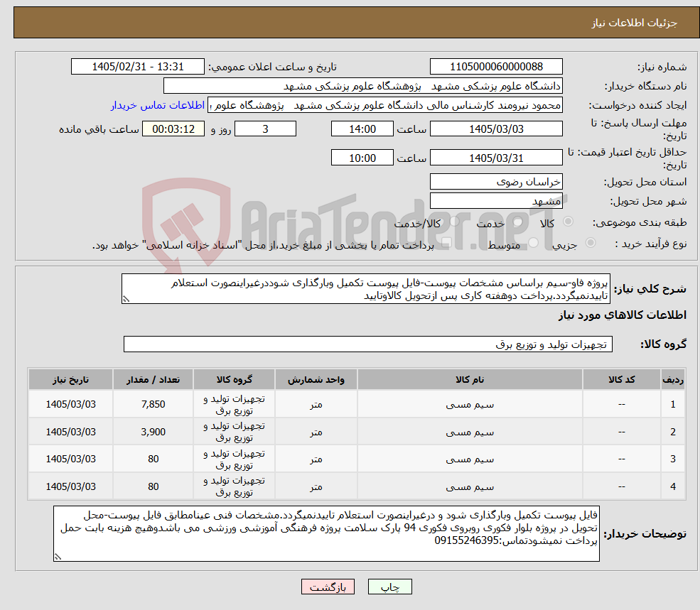Click the تاریخ نیاز column header
700x610 pixels.
tap(70, 379)
